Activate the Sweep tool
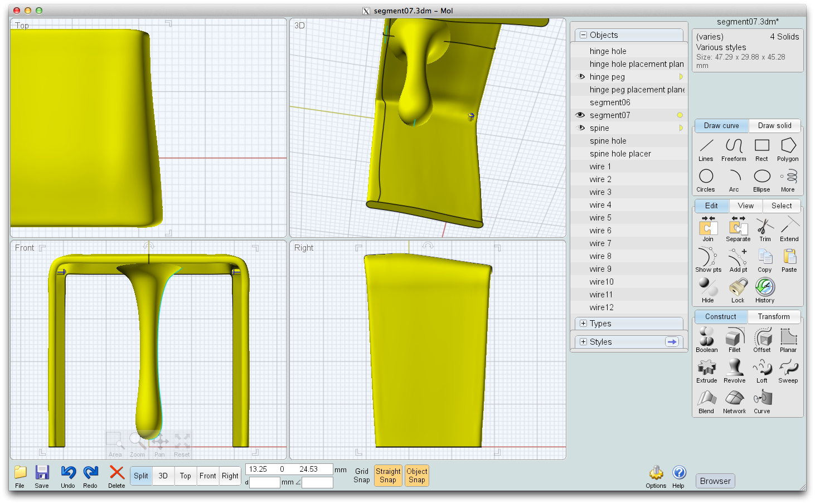 788,370
